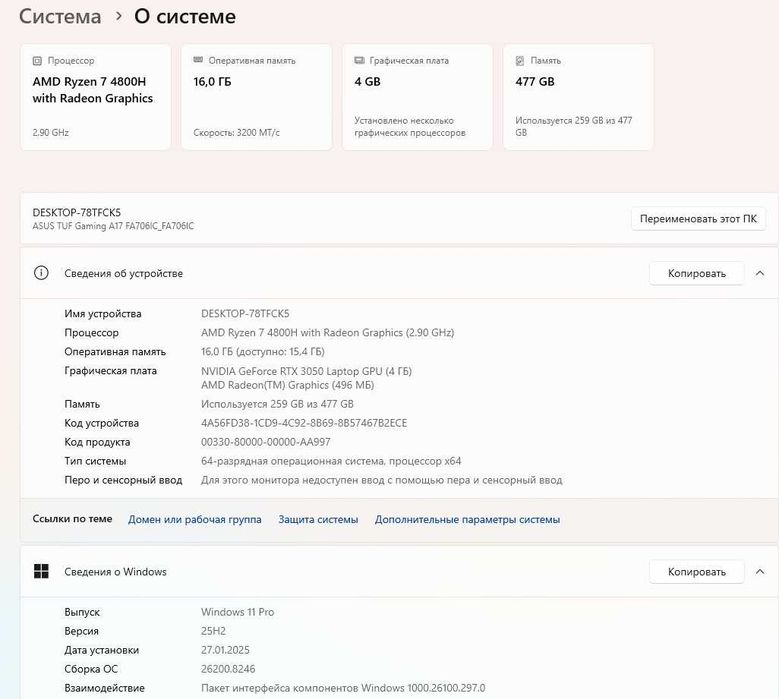Viewport: 779px width, 699px height.
Task: Select Перо и сенсорный ввод value text
Action: (382, 480)
